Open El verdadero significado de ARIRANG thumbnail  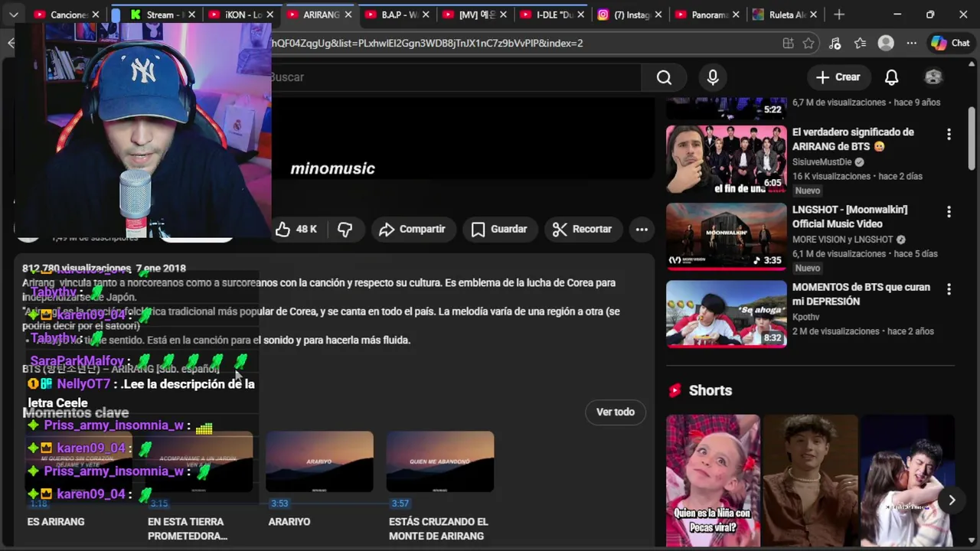[x=726, y=159]
